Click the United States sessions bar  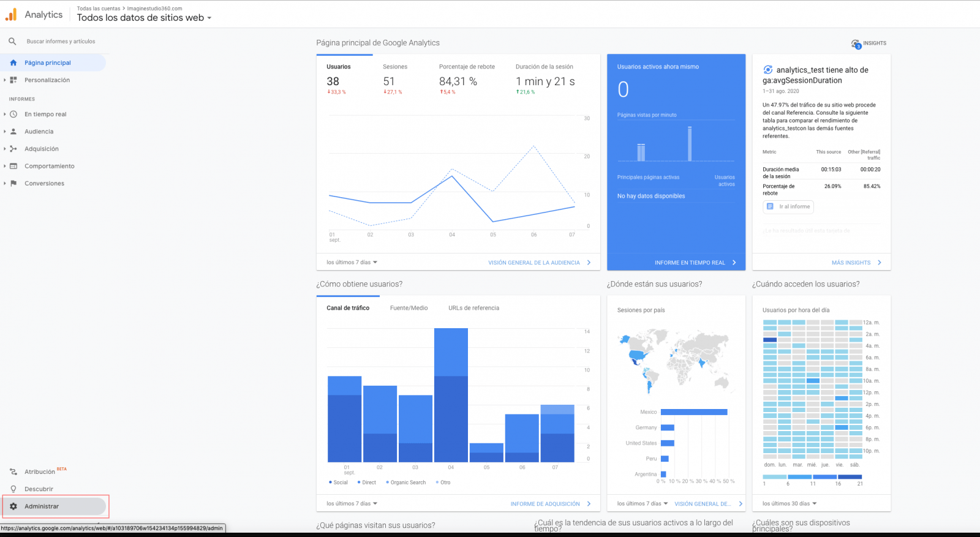[x=668, y=443]
